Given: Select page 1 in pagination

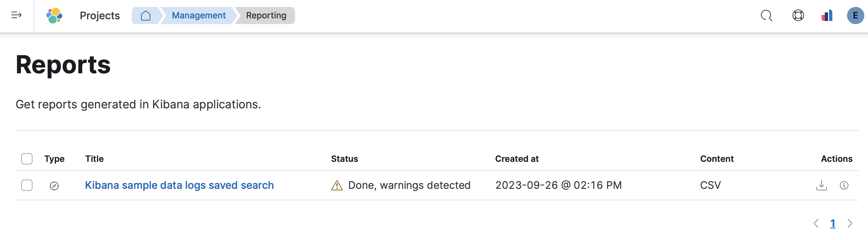Looking at the screenshot, I should tap(833, 223).
